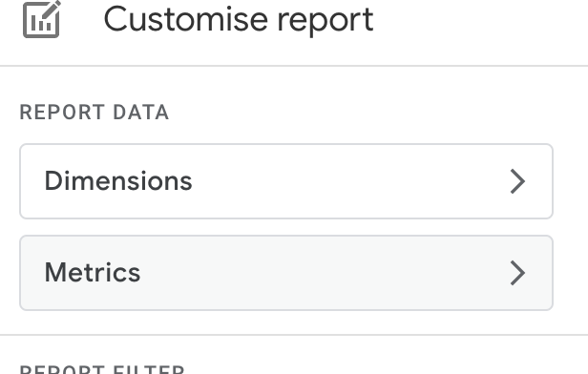
Task: Click the Customise report chart-pencil icon
Action: tap(42, 19)
